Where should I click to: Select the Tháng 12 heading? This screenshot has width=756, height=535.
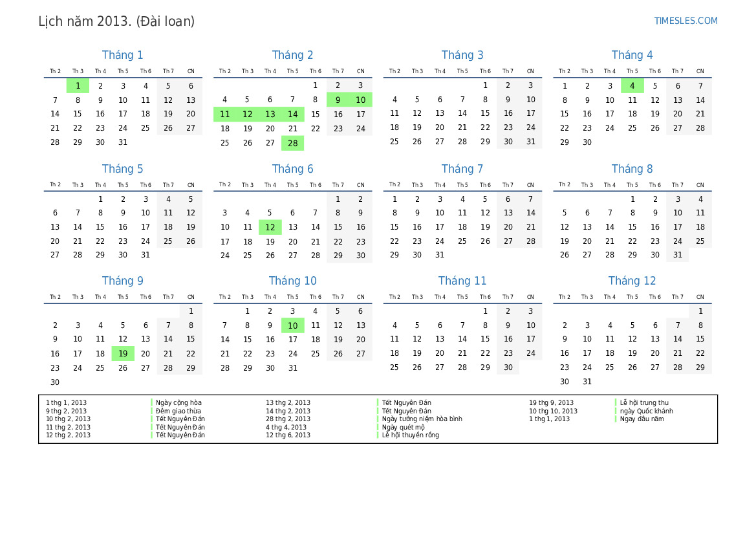click(632, 281)
